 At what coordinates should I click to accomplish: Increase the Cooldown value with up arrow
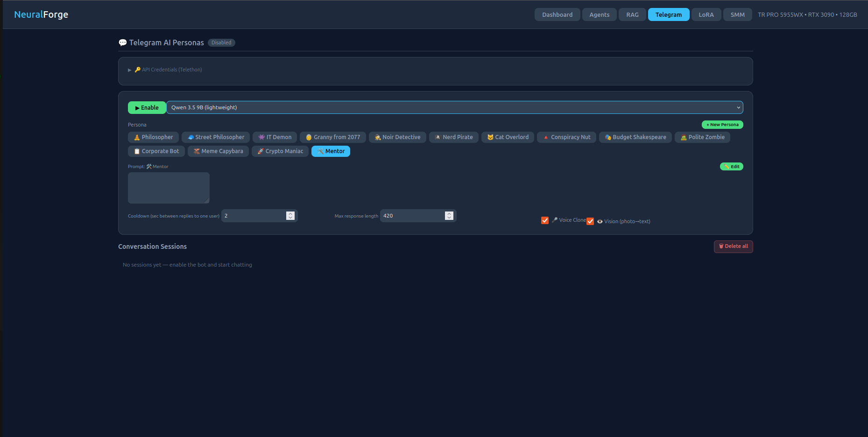pyautogui.click(x=290, y=213)
